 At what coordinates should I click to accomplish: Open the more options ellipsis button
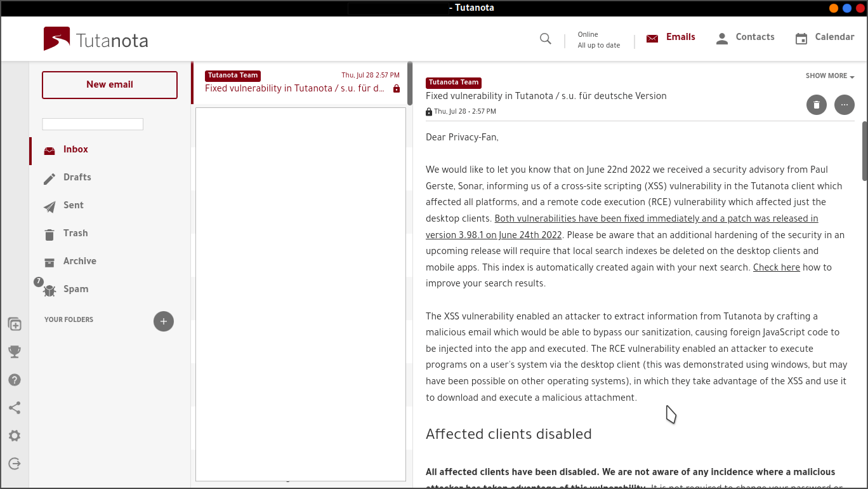pos(845,105)
